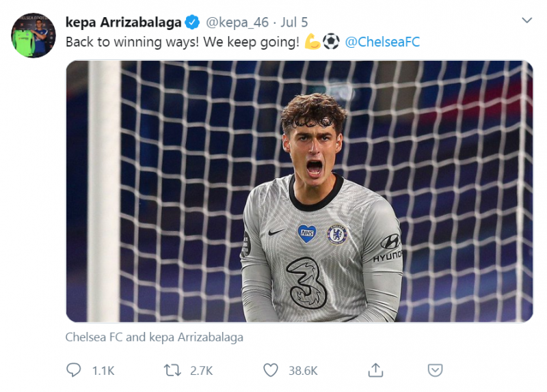
Task: Expand the tweet options chevron menu
Action: point(526,20)
